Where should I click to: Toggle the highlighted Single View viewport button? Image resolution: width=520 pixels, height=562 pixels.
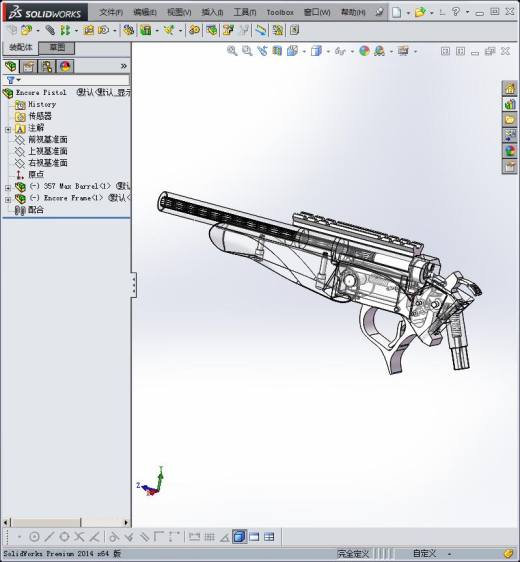point(239,537)
